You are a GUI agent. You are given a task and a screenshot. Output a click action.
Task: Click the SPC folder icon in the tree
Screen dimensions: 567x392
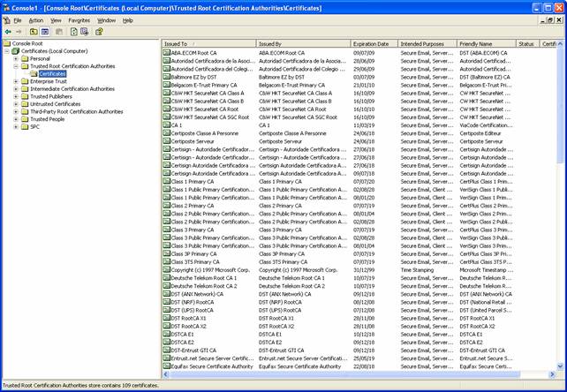tap(25, 127)
